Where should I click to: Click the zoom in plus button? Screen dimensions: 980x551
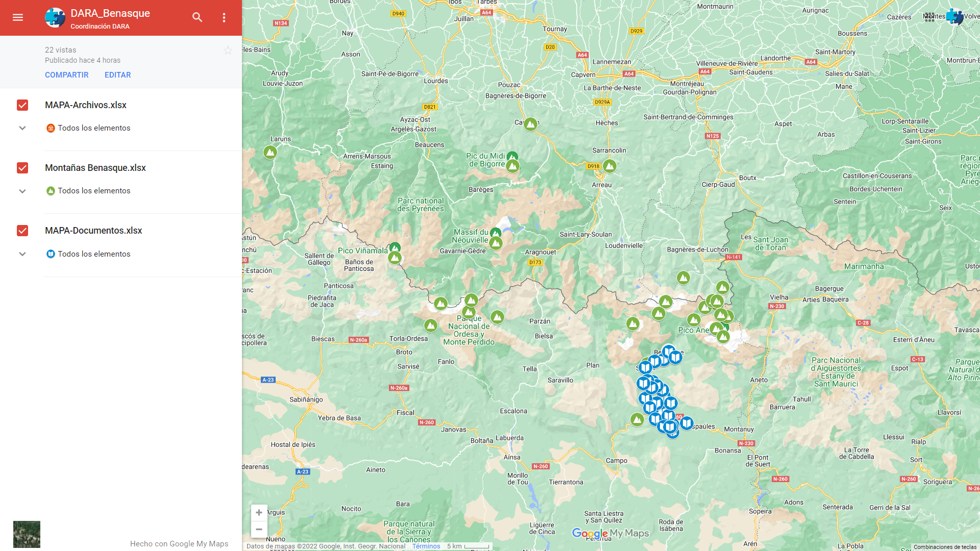point(259,512)
